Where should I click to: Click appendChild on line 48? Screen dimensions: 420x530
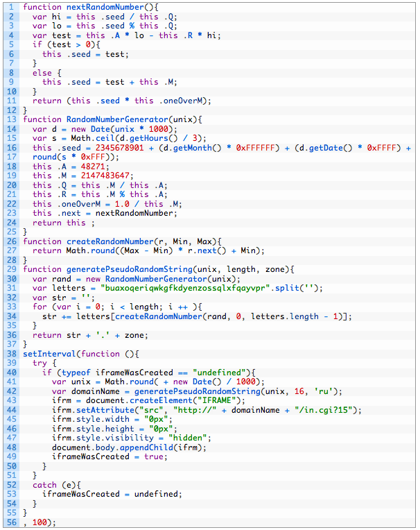(146, 447)
